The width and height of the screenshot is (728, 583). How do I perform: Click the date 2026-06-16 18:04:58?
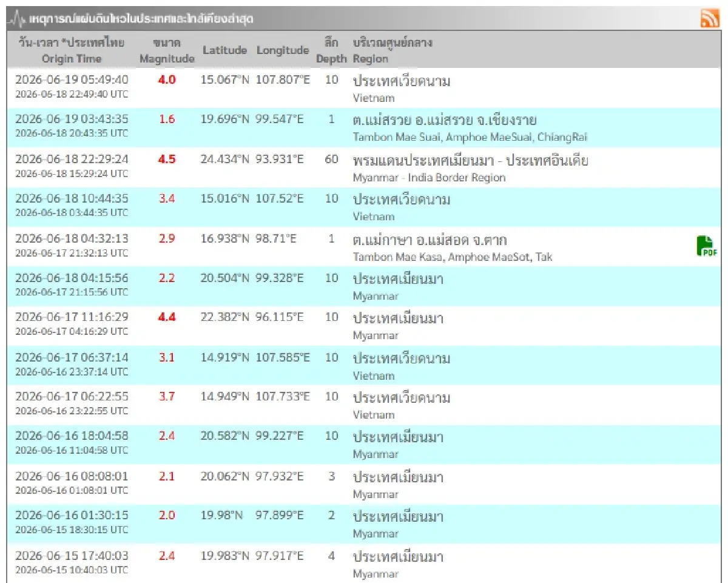pos(72,437)
